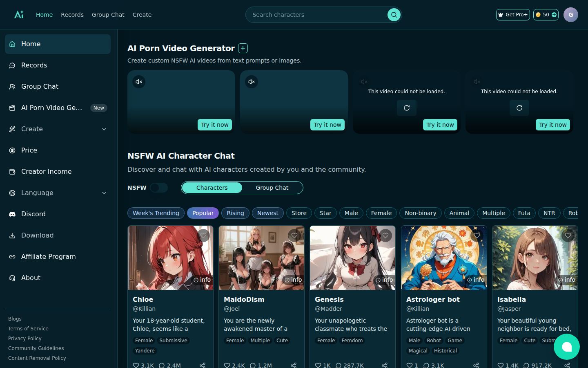Toggle the NSFW switch
This screenshot has width=588, height=368.
click(x=159, y=188)
